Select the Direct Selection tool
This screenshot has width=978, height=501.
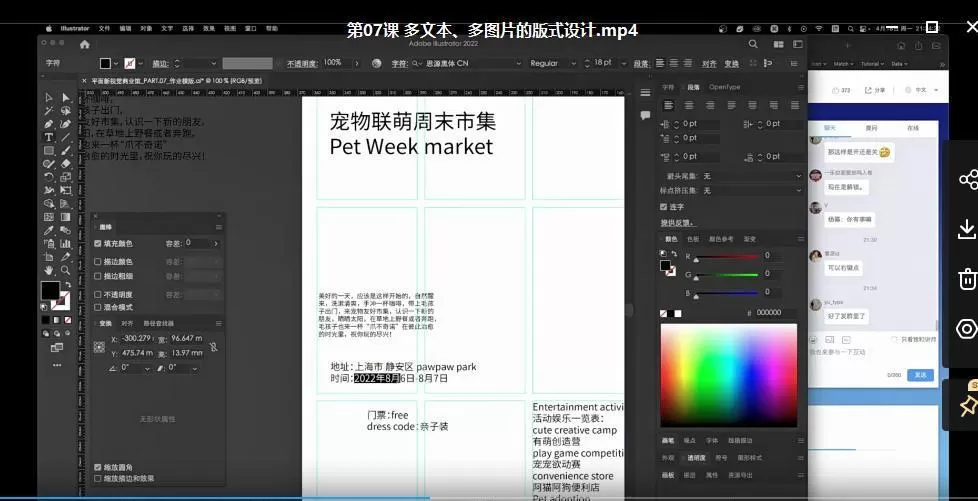[65, 97]
